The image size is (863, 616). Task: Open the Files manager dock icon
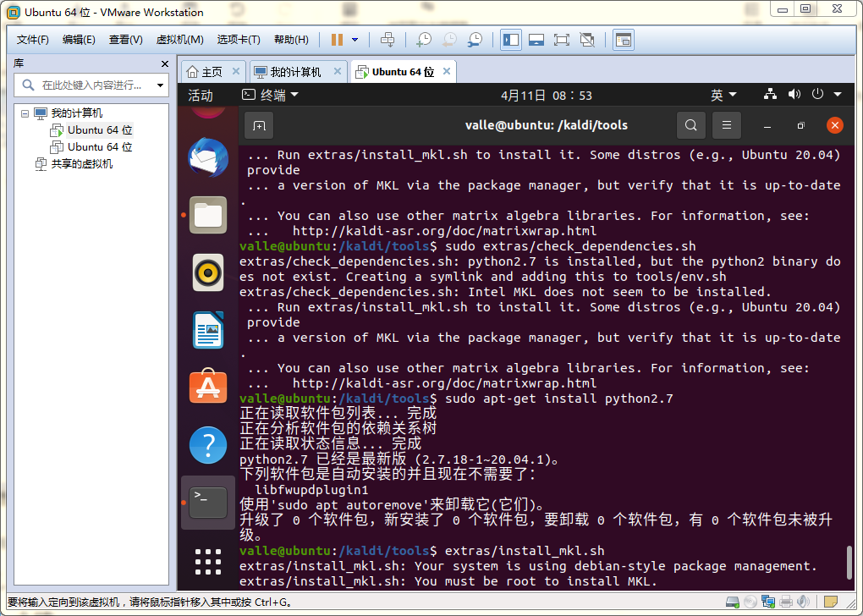208,215
